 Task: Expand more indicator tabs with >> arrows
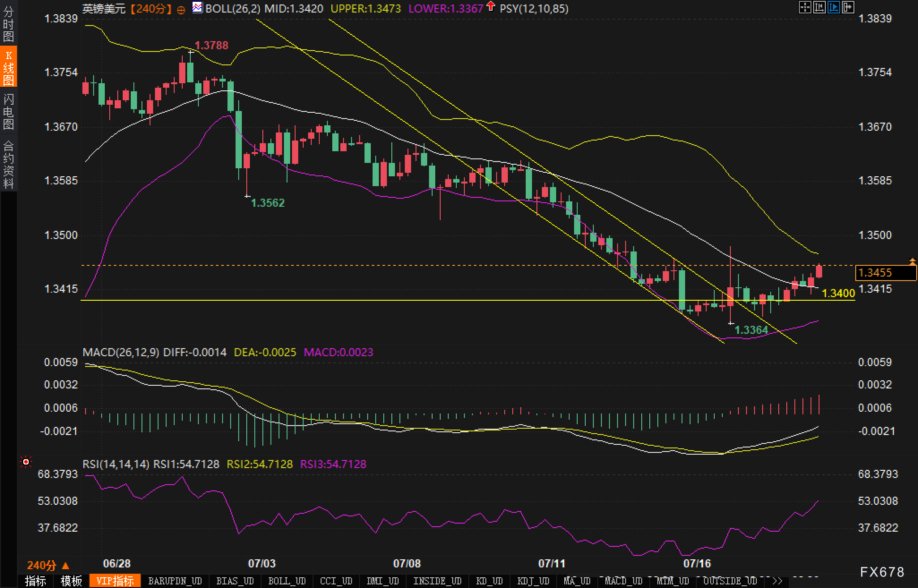[x=778, y=581]
